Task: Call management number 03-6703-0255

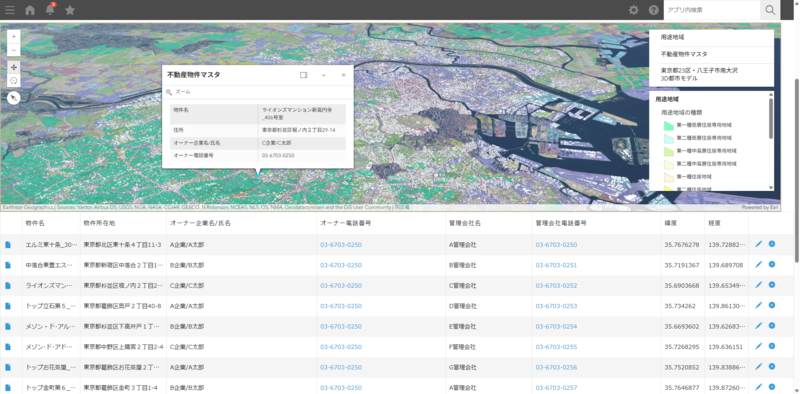Action: click(556, 347)
